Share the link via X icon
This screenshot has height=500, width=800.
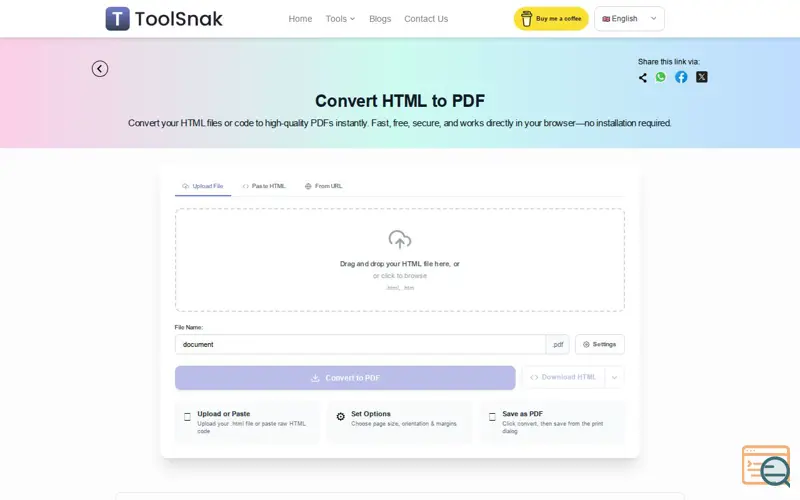[x=702, y=77]
